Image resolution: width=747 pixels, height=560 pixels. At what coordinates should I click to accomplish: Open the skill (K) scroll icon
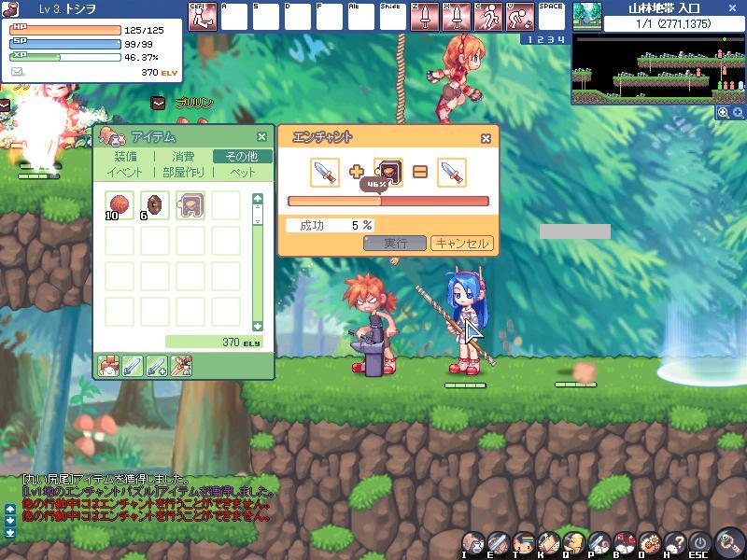pyautogui.click(x=549, y=544)
